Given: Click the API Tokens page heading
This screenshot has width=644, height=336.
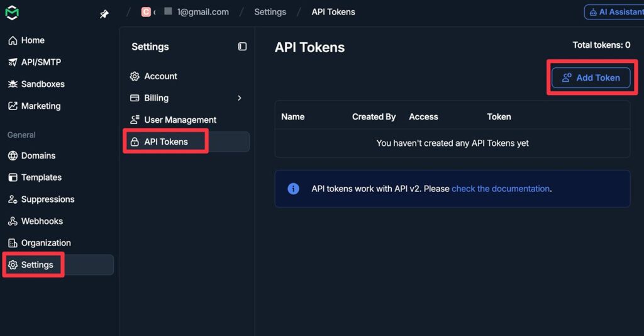Looking at the screenshot, I should click(309, 47).
